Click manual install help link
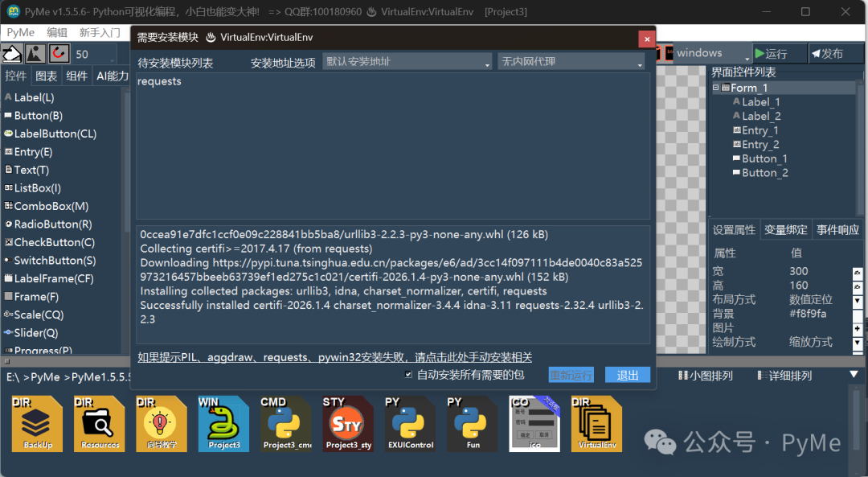868x477 pixels. click(x=335, y=357)
